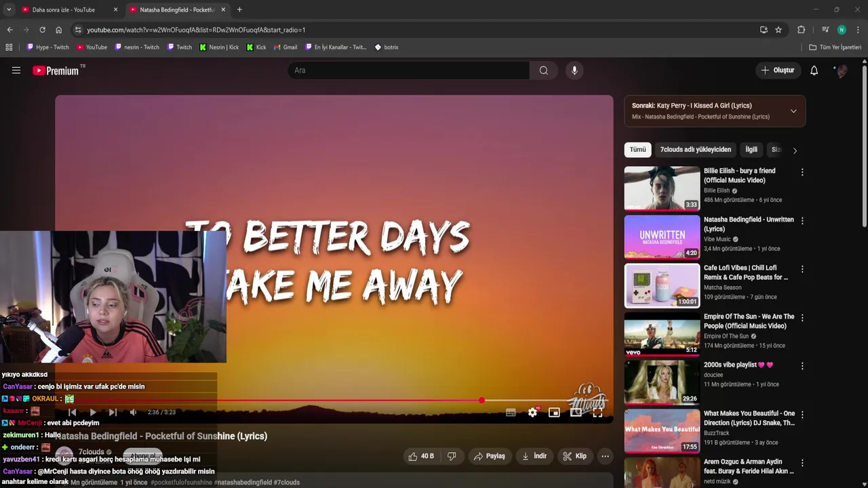Install app icon in address bar
This screenshot has height=488, width=868.
(764, 30)
